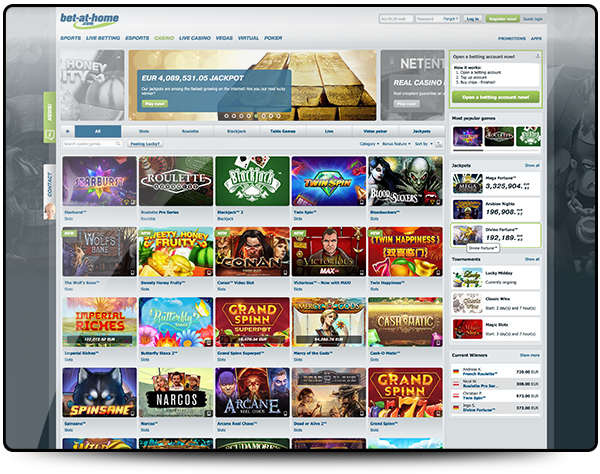Screen dimensions: 600x474
Task: Switch to the Slots tab
Action: point(144,131)
